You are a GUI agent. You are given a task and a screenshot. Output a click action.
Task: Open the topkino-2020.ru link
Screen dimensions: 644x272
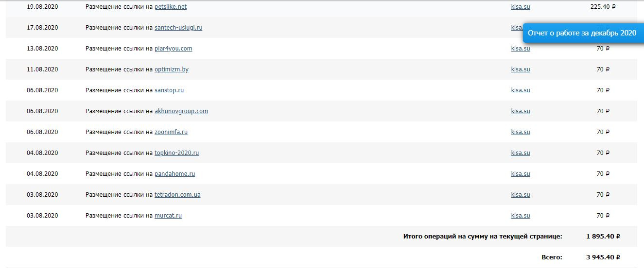click(x=177, y=153)
